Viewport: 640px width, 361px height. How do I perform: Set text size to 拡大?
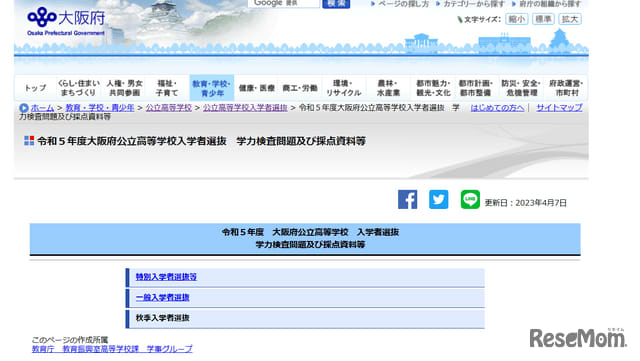coord(570,19)
